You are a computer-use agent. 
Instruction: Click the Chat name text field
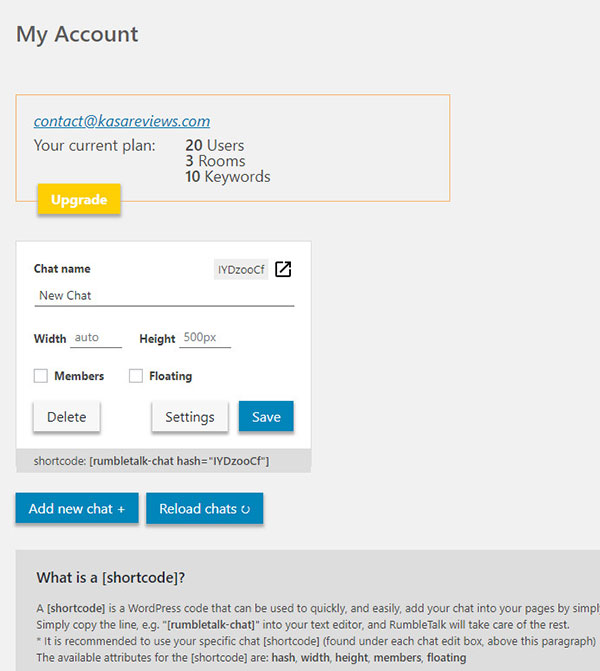tap(164, 296)
